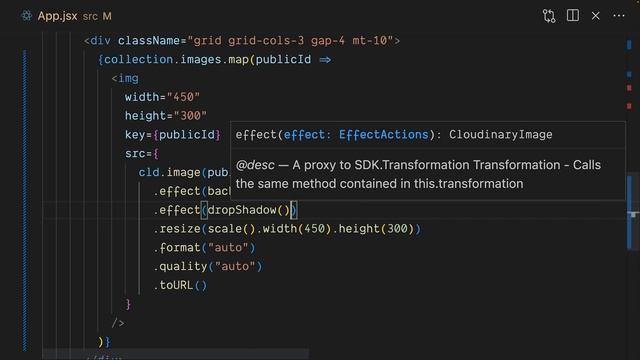Click the height="300" attribute

click(x=166, y=116)
